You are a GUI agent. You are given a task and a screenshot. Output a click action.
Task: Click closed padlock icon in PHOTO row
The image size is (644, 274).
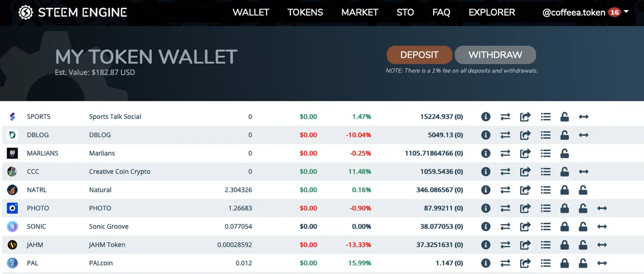coord(565,208)
